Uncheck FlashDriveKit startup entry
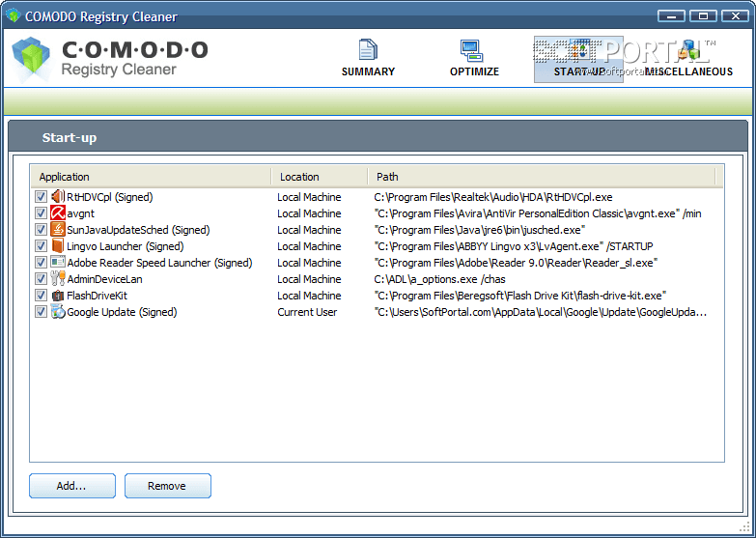This screenshot has width=756, height=538. click(41, 296)
